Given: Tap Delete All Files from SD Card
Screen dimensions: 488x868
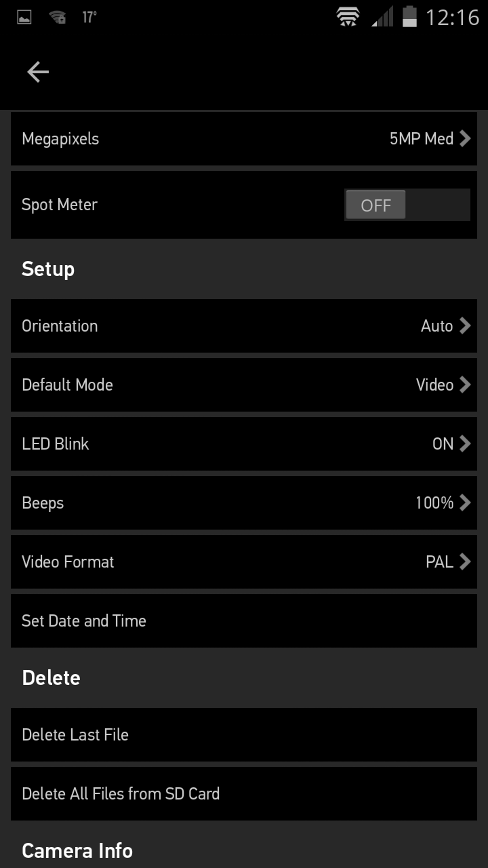Looking at the screenshot, I should (244, 793).
